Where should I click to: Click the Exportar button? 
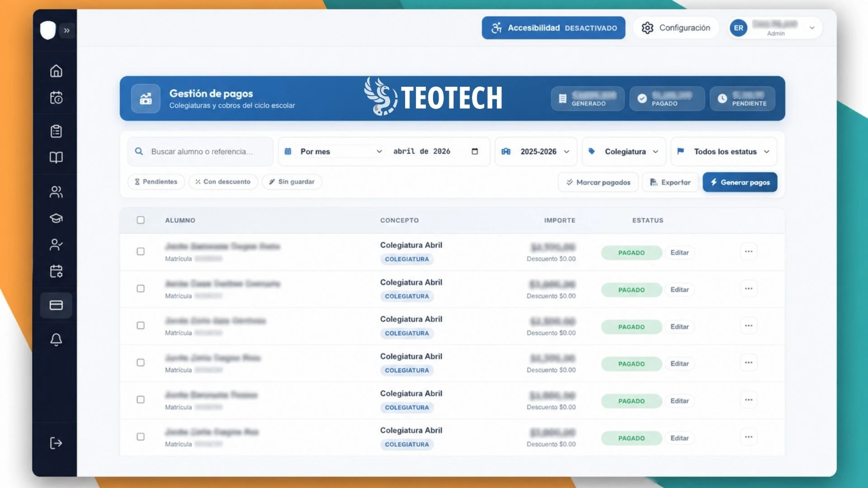click(670, 182)
